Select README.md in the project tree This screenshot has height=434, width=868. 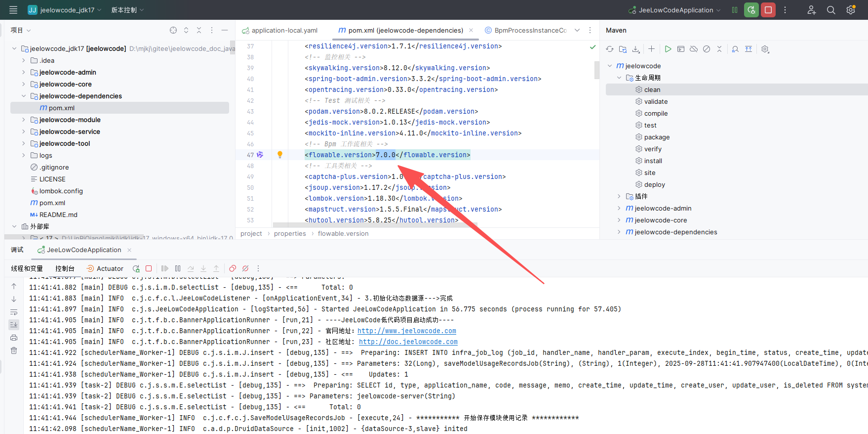pos(58,215)
